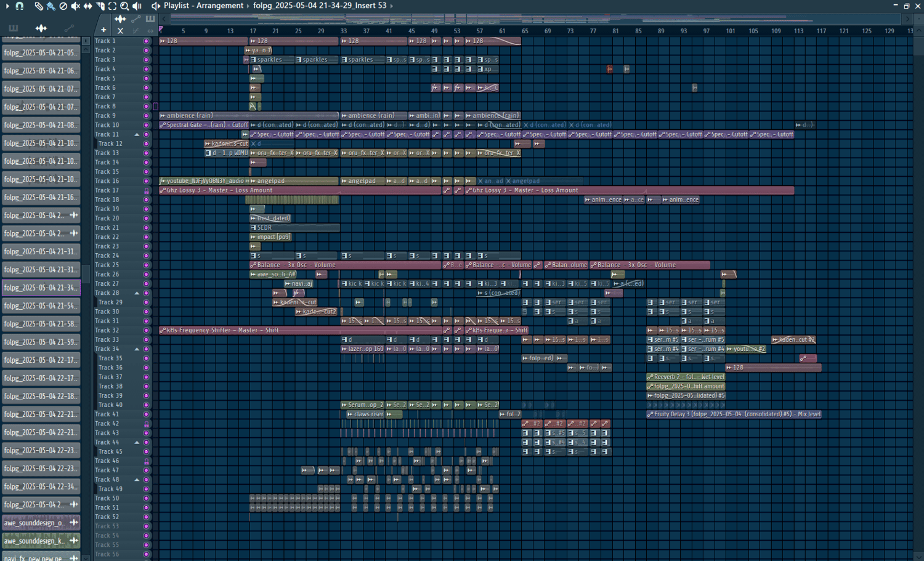Select the Draw pencil tool
Image resolution: width=924 pixels, height=561 pixels.
point(39,6)
